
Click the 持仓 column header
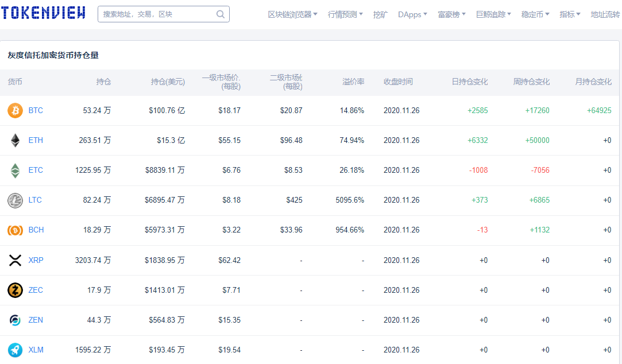coord(103,82)
